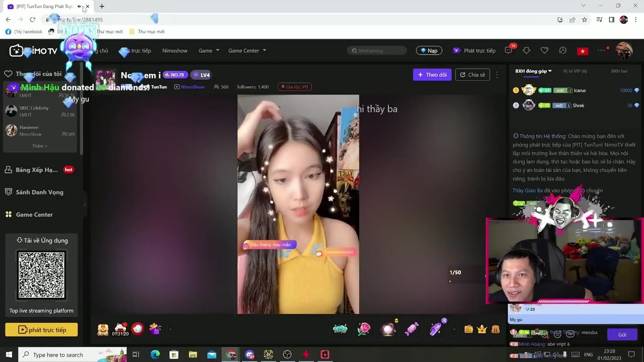
Task: Expand followed list with Thêm >
Action: pyautogui.click(x=40, y=146)
